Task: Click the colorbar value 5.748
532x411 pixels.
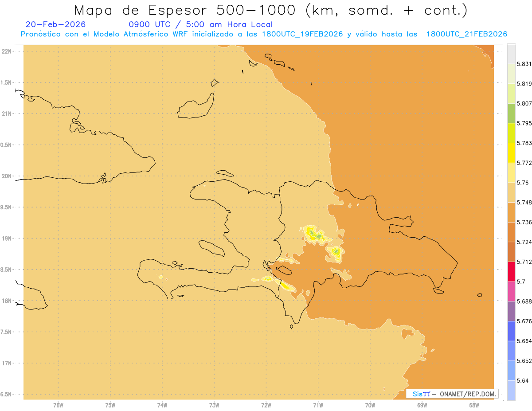Action: [524, 202]
